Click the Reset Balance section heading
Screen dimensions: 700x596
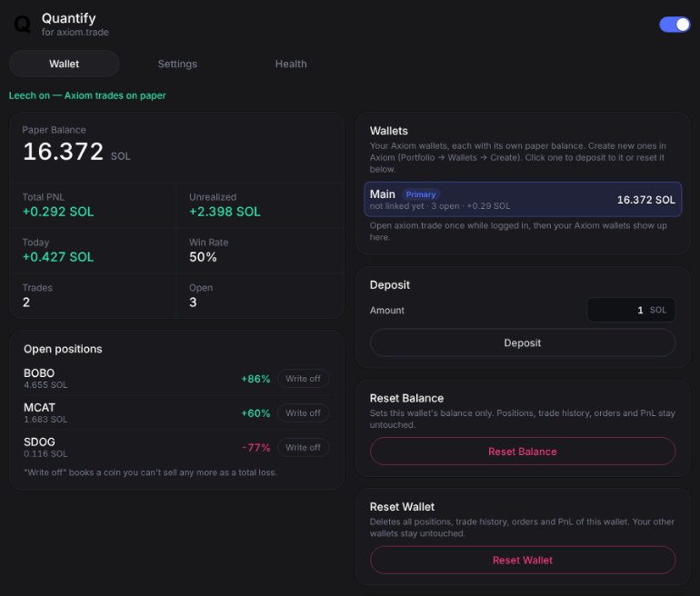pos(406,398)
